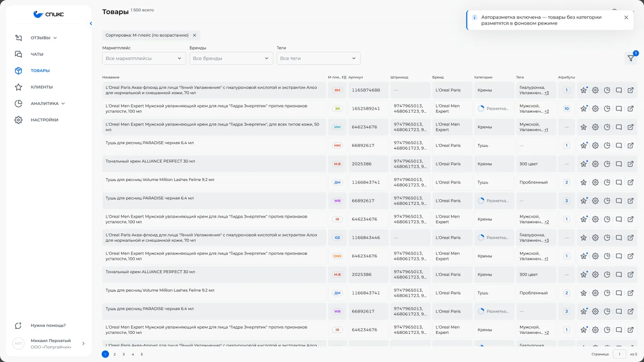Open the Бренды filter dropdown
Screen dimensions: 644x362
tap(231, 58)
